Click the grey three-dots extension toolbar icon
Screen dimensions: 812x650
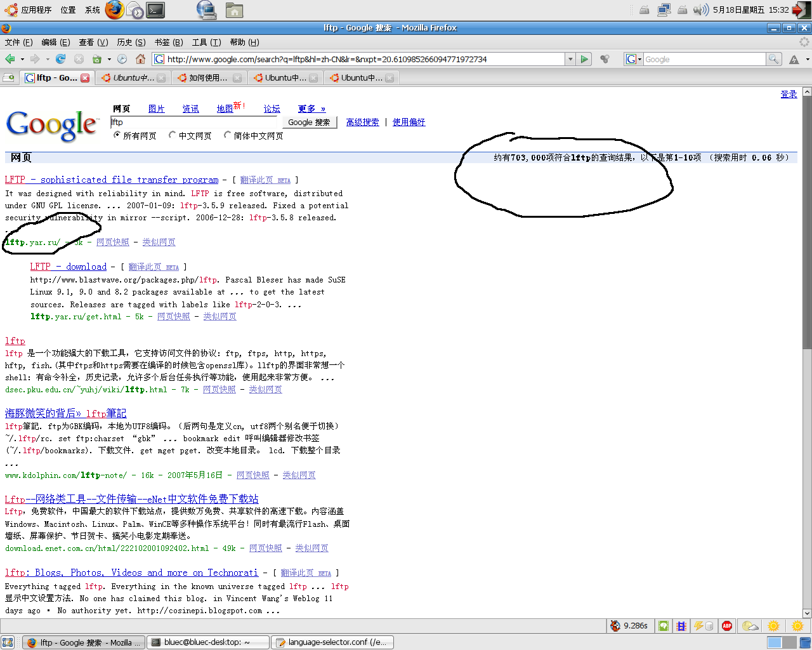(605, 59)
